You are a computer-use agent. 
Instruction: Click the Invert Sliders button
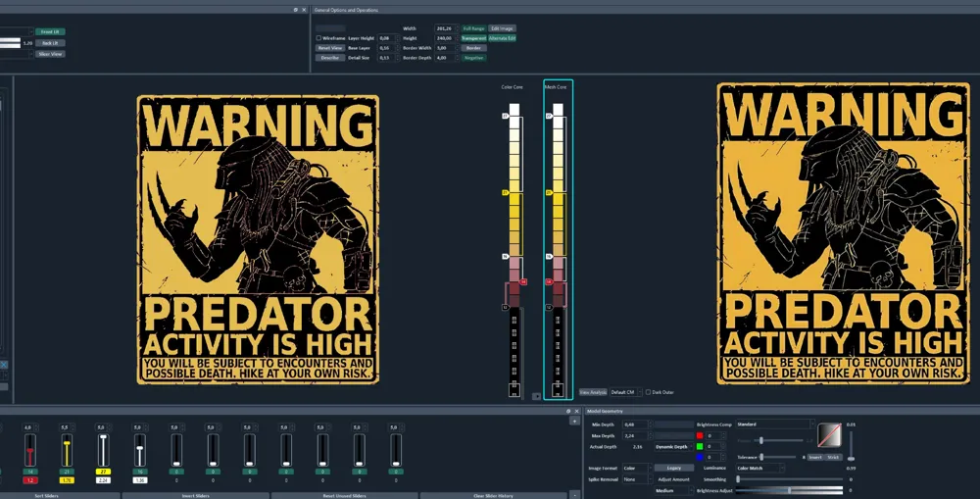[196, 495]
